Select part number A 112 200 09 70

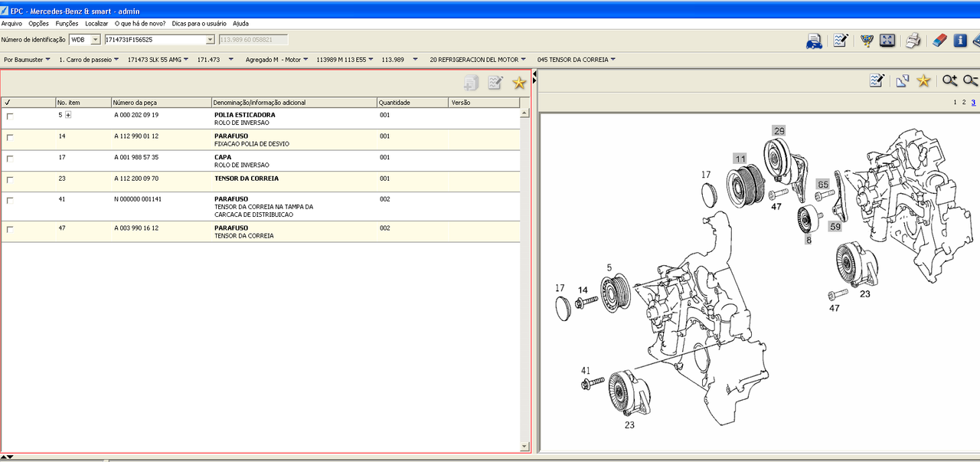point(136,178)
